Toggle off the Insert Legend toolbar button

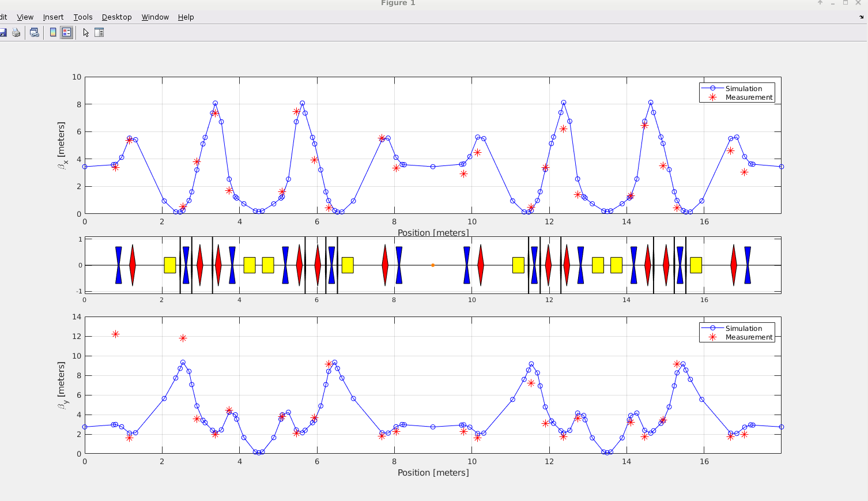tap(67, 33)
